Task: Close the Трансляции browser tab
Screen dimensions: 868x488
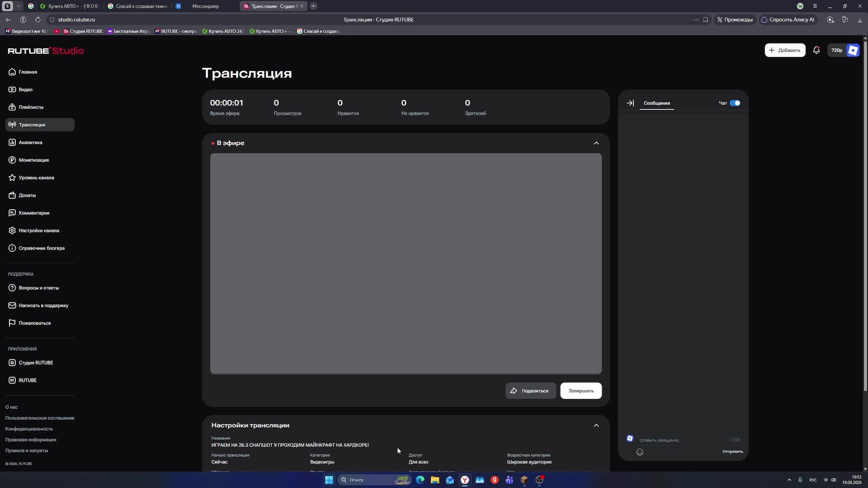Action: pos(302,6)
